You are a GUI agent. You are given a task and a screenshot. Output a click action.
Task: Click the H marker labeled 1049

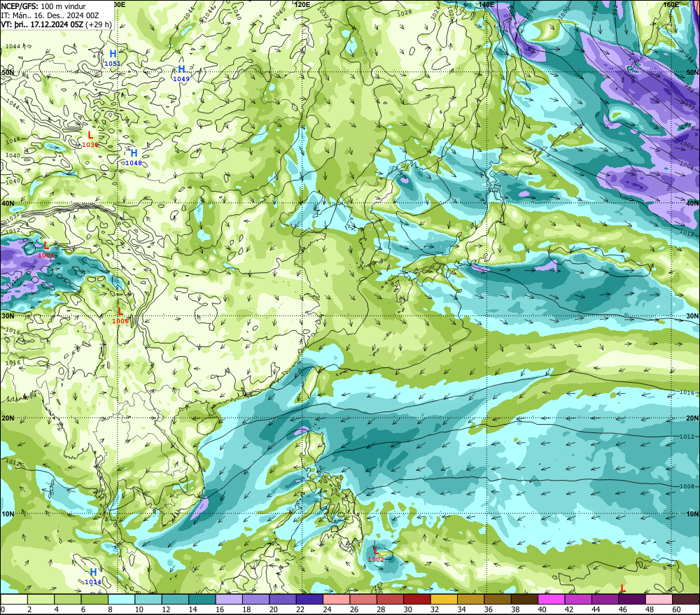(x=181, y=69)
